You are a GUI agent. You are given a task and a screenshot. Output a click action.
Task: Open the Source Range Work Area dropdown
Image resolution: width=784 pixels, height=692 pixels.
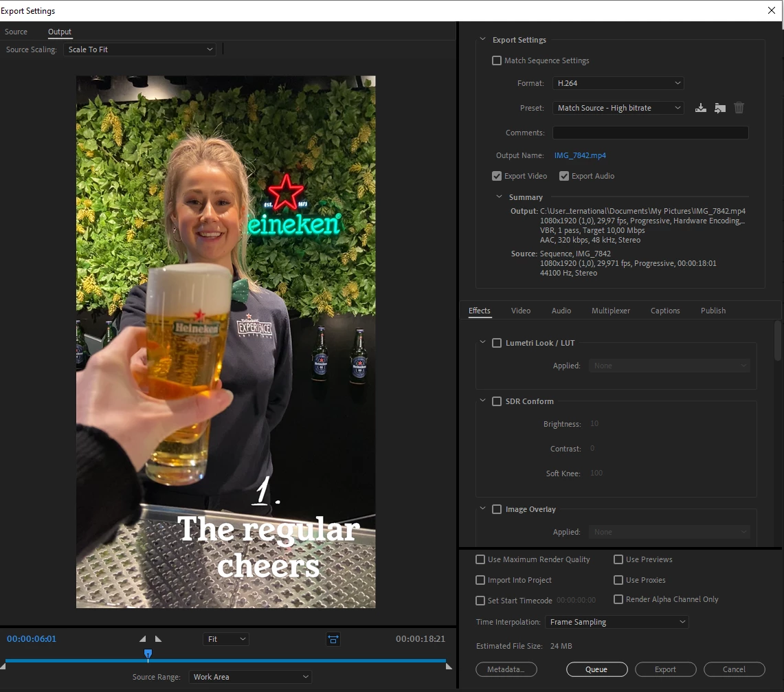[250, 677]
